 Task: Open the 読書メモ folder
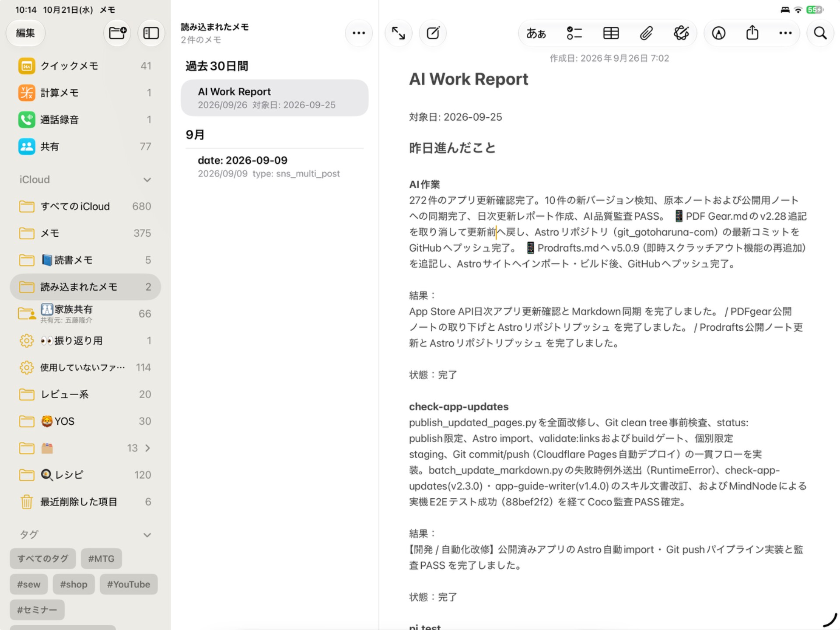pos(85,260)
